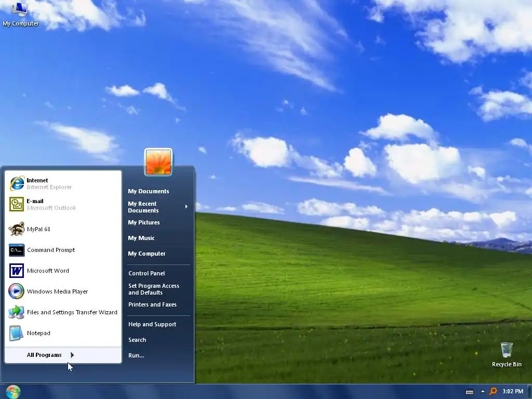532x399 pixels.
Task: Click the Command Prompt label
Action: (51, 250)
